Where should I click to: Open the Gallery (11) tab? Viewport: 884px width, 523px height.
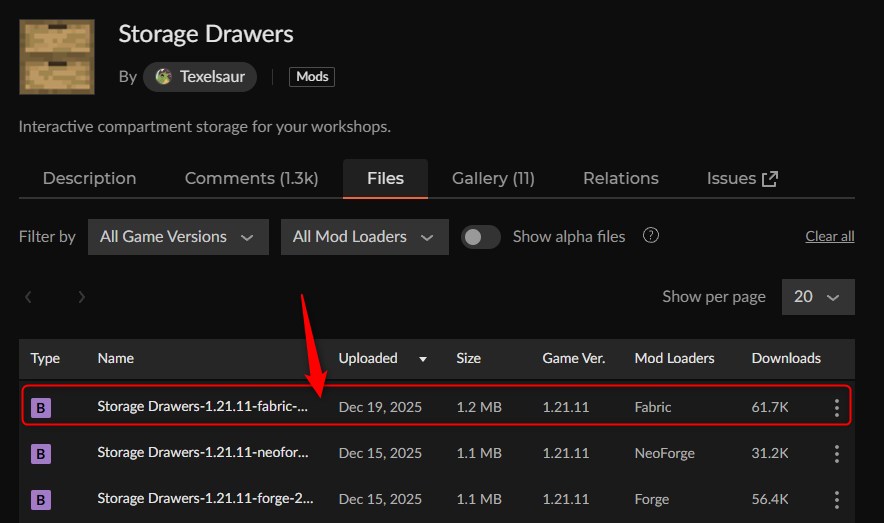493,179
